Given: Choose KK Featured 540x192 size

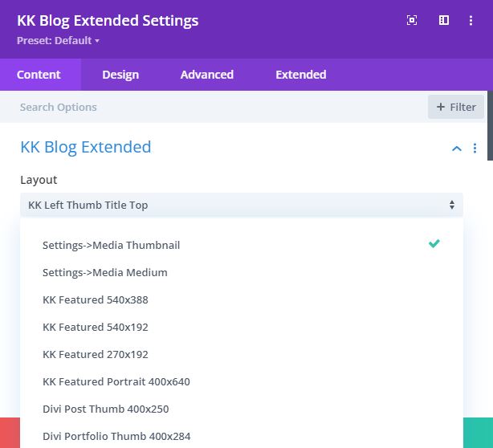Looking at the screenshot, I should 242,328.
